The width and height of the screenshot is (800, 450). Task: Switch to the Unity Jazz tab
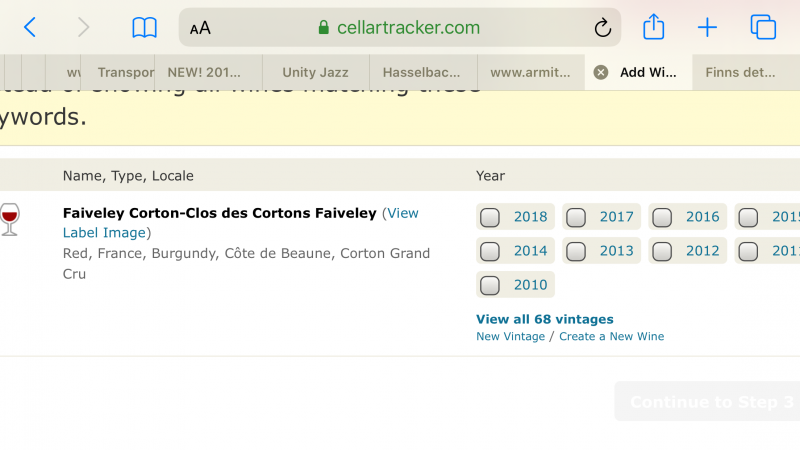[x=315, y=72]
